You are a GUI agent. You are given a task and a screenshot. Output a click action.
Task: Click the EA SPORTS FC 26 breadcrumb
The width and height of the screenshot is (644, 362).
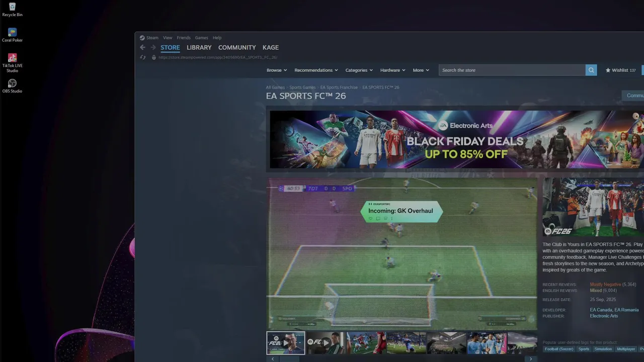[381, 87]
